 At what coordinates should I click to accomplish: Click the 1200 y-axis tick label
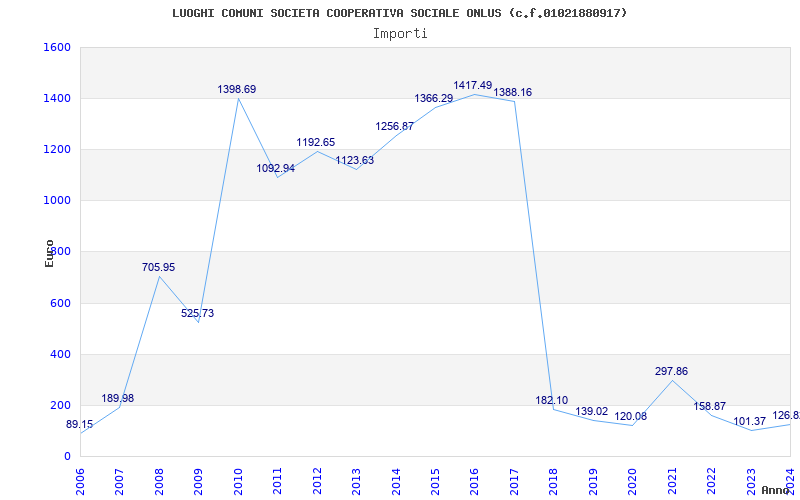point(57,149)
